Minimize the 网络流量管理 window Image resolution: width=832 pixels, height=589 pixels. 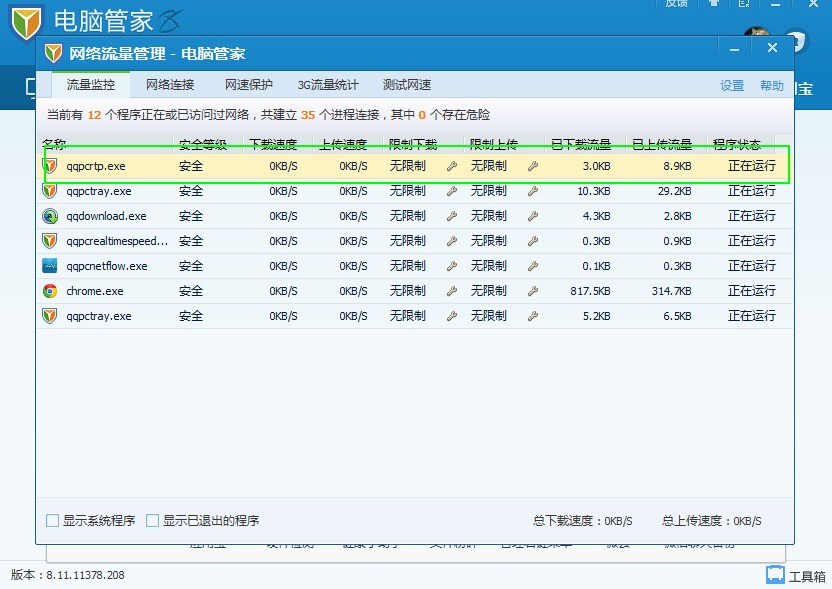pos(734,49)
